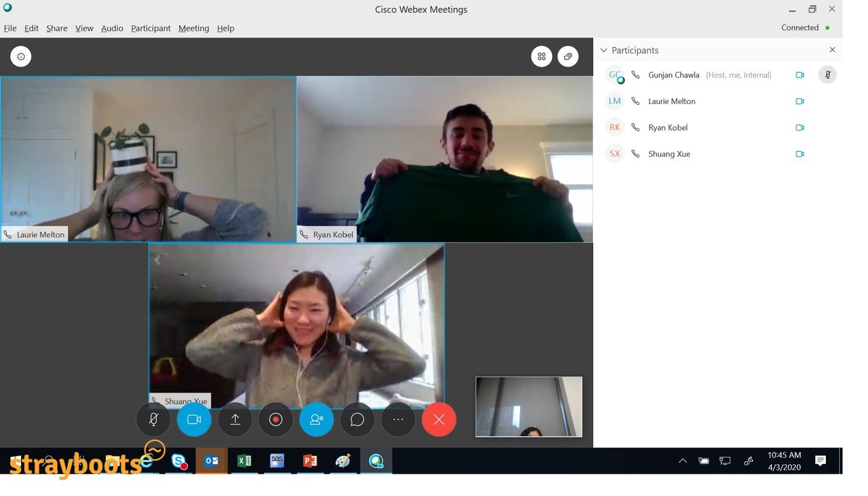Viewport: 868px width, 496px height.
Task: Open More options ellipsis button
Action: (x=398, y=419)
